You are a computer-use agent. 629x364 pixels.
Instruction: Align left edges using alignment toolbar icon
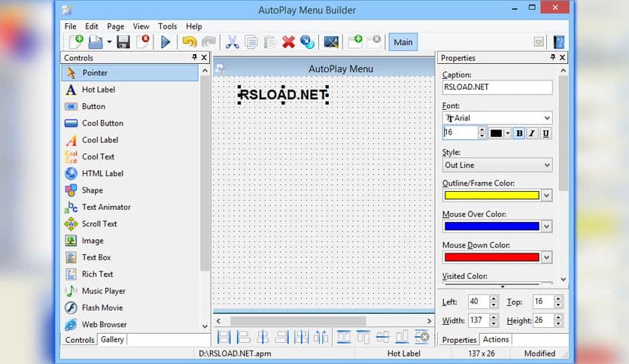(243, 337)
